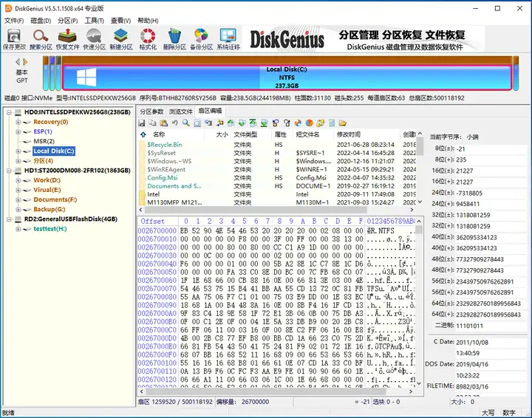Open the 查看(V) menu

pyautogui.click(x=120, y=21)
